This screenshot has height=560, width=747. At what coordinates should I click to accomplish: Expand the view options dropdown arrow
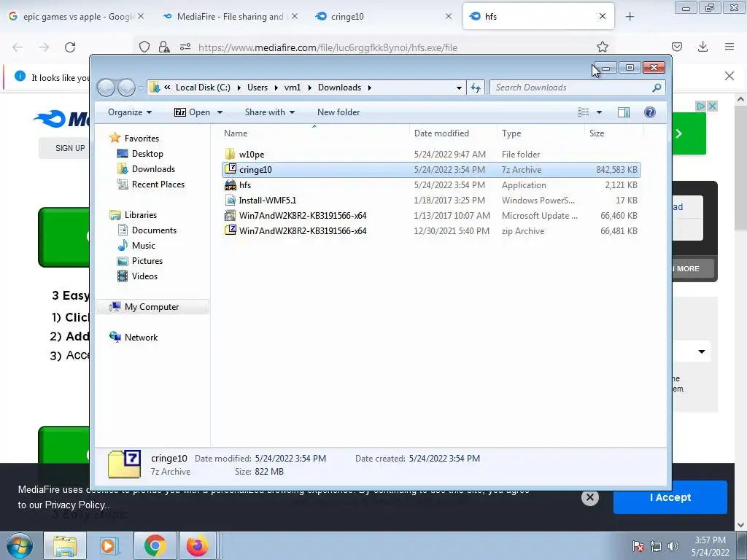[600, 112]
